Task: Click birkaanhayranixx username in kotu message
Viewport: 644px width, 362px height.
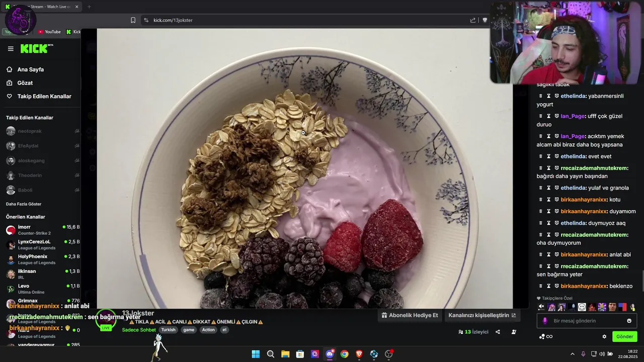Action: (x=583, y=200)
